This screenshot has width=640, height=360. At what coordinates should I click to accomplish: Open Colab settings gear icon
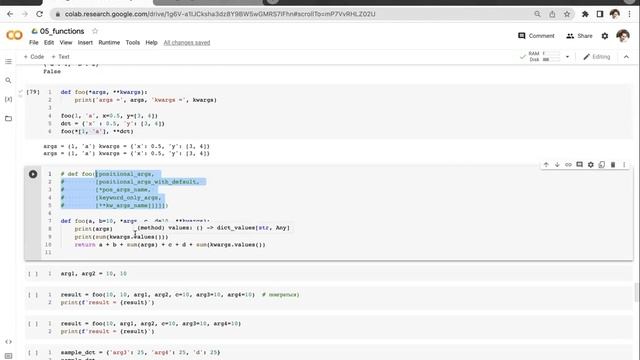pyautogui.click(x=605, y=36)
